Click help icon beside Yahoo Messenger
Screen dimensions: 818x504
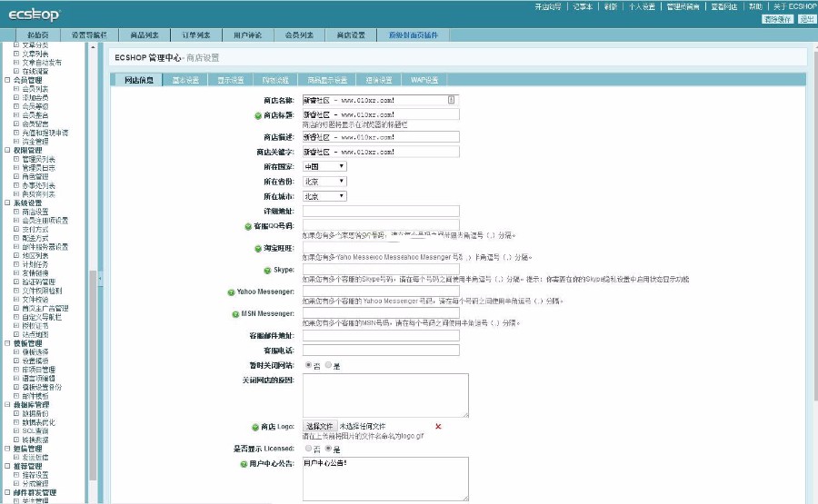pyautogui.click(x=231, y=292)
